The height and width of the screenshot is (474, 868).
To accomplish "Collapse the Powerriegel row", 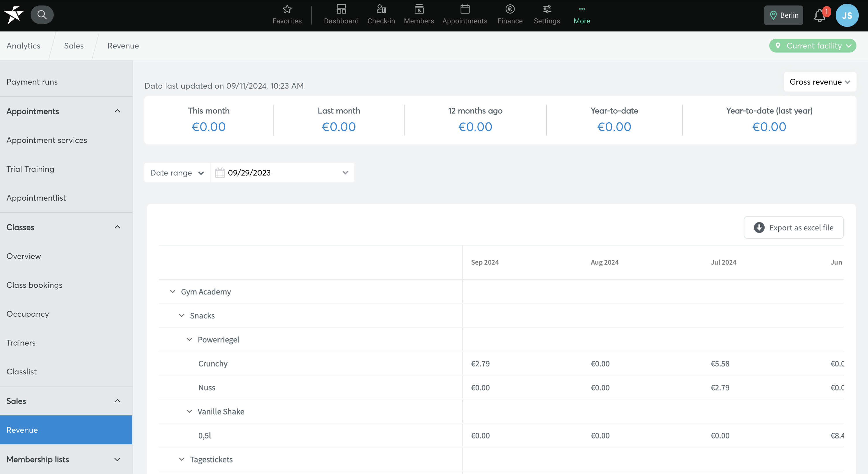I will pos(189,339).
